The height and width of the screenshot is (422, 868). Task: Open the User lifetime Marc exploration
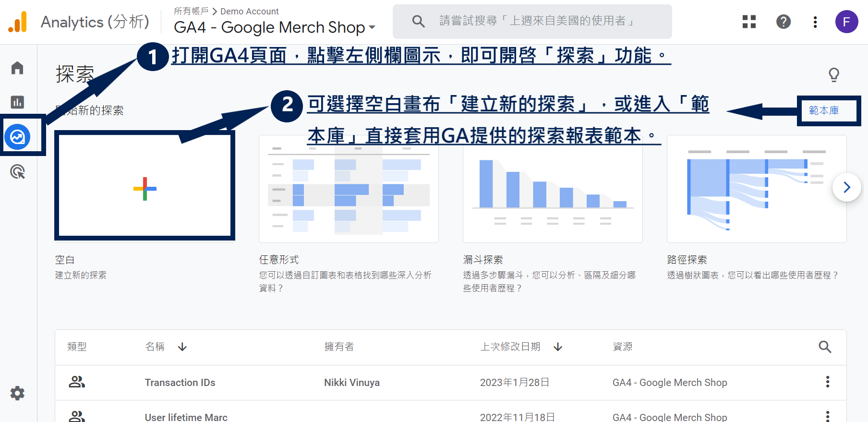point(186,417)
